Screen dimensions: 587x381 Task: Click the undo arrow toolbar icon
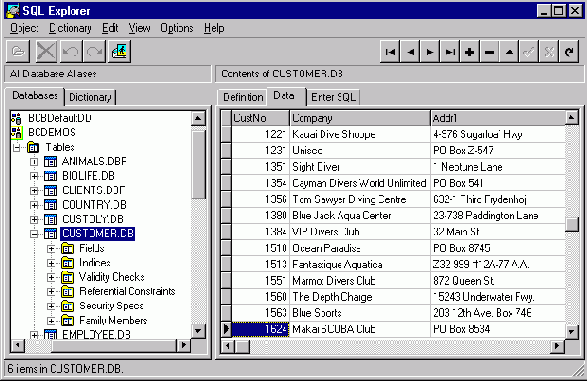[70, 51]
